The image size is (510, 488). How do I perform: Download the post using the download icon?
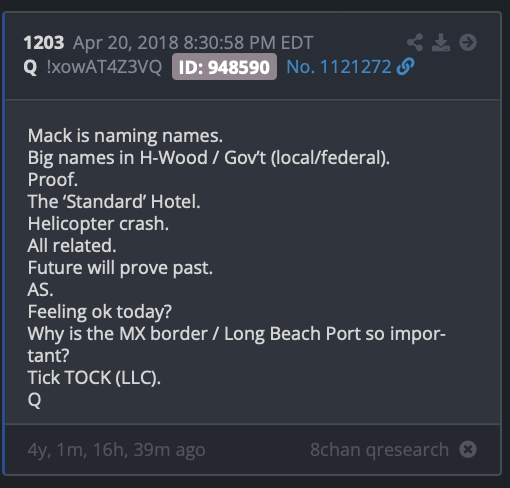coord(441,42)
